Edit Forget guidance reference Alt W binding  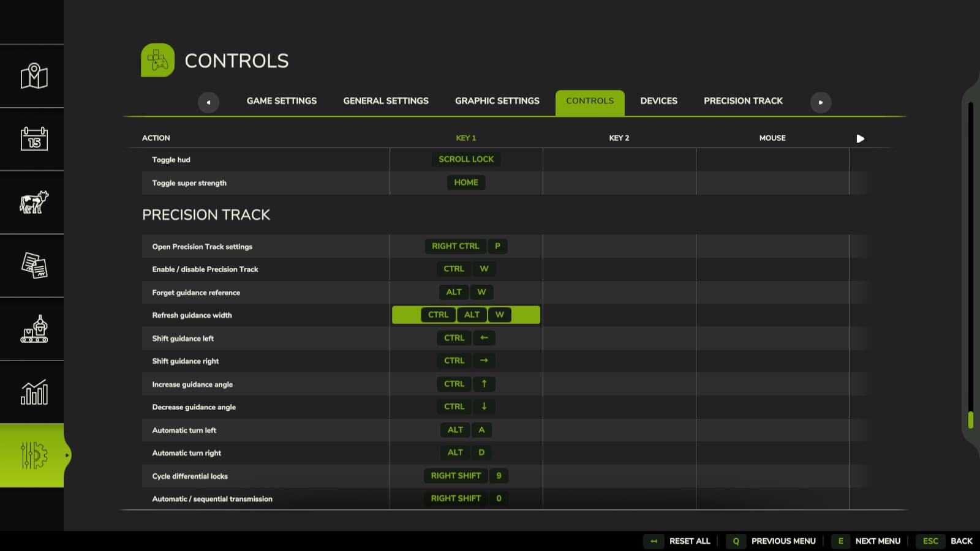pyautogui.click(x=466, y=292)
